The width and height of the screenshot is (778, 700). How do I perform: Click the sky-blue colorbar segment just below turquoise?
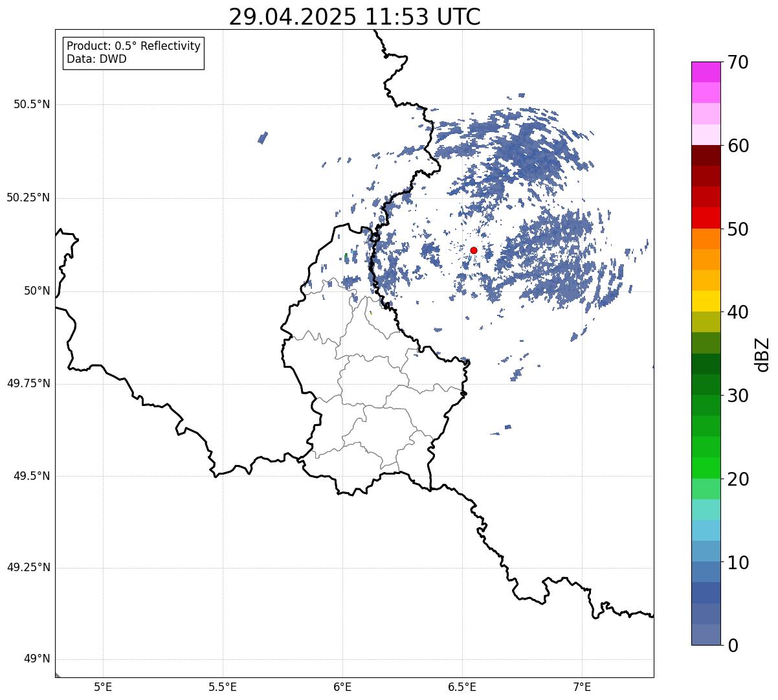click(706, 530)
